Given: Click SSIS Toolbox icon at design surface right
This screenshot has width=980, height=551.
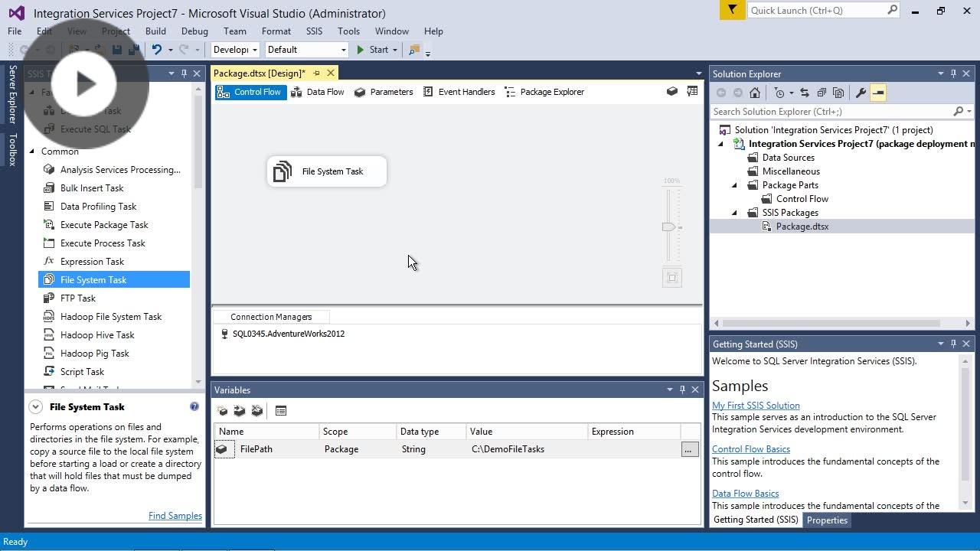Looking at the screenshot, I should coord(692,92).
